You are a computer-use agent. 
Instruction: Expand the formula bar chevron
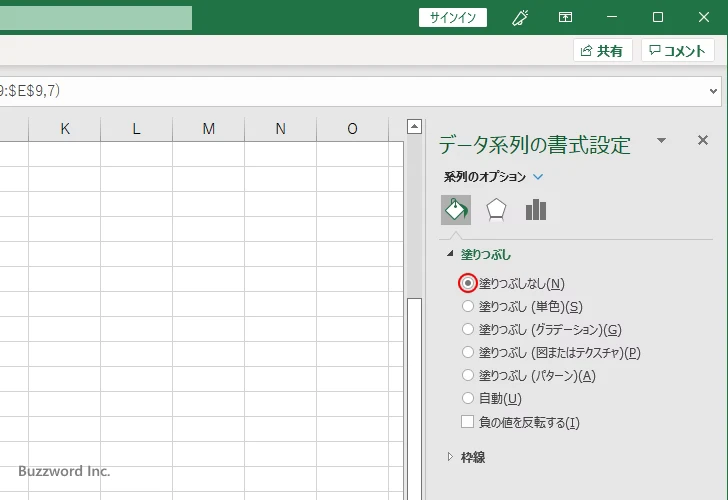pos(714,91)
